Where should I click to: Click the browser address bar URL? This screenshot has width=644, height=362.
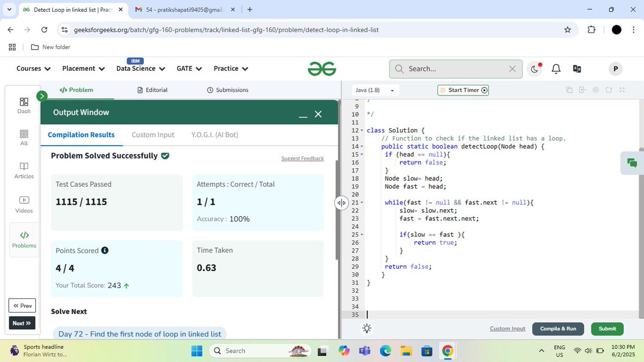[226, 29]
